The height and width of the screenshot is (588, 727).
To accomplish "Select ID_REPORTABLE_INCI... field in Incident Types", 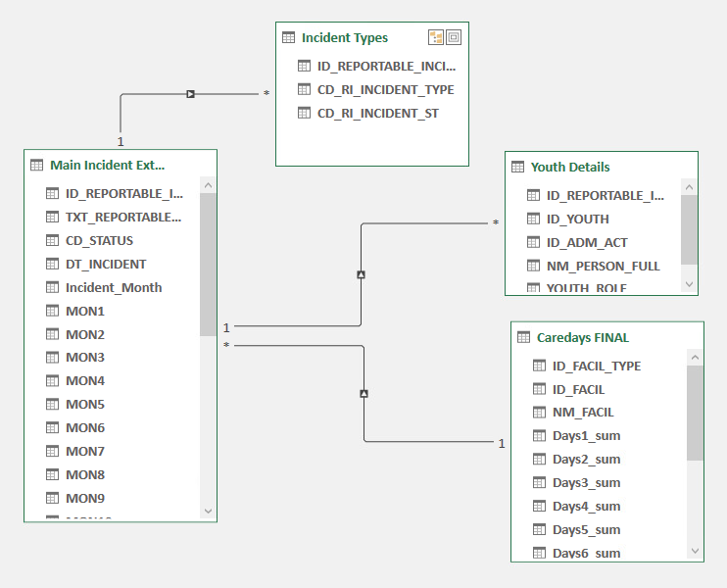I will click(386, 67).
